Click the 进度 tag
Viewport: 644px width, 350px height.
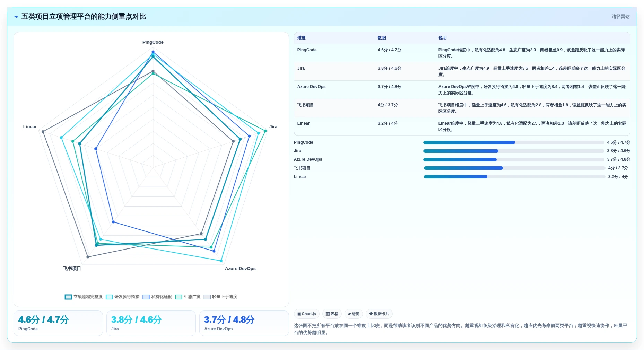(354, 314)
